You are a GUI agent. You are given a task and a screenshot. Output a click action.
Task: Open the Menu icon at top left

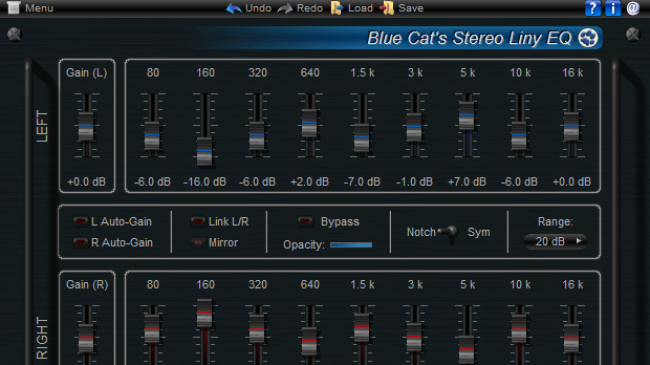tap(13, 7)
